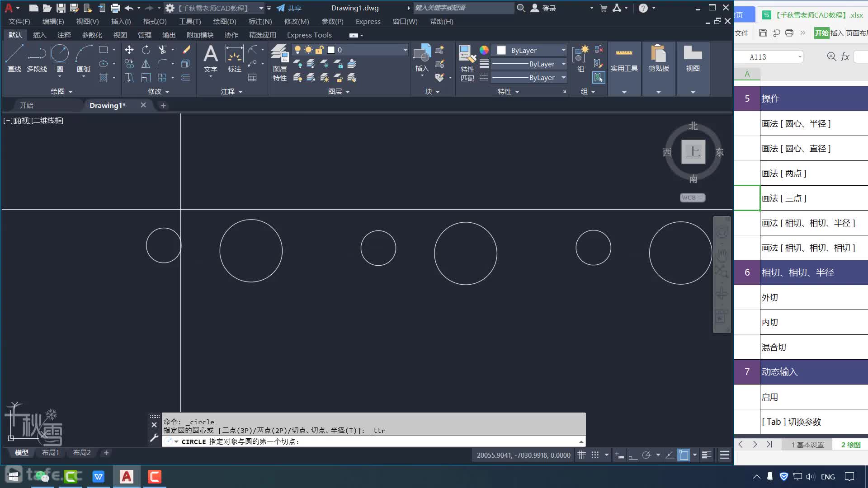Open Layer Properties (图层特性) manager
Viewport: 868px width, 488px height.
279,63
